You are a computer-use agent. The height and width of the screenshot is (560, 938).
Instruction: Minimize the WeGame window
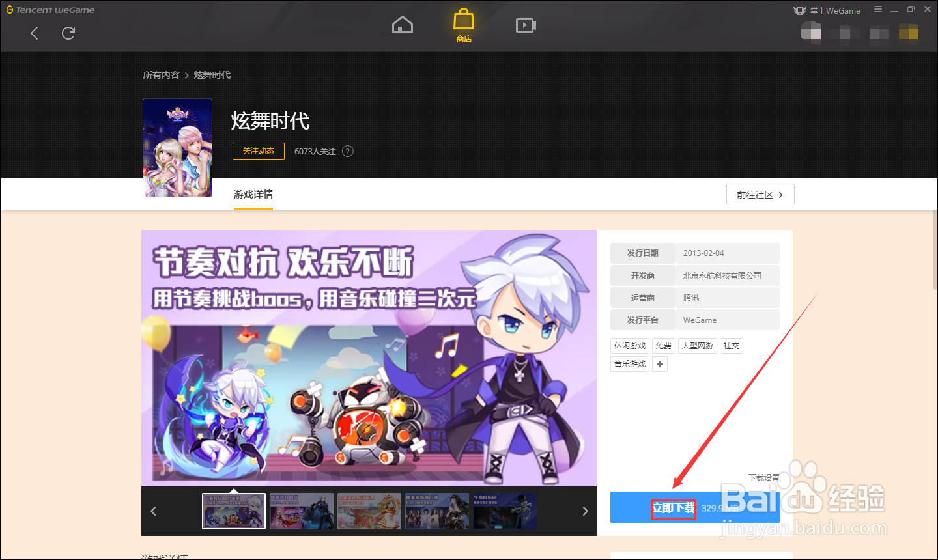coord(894,10)
